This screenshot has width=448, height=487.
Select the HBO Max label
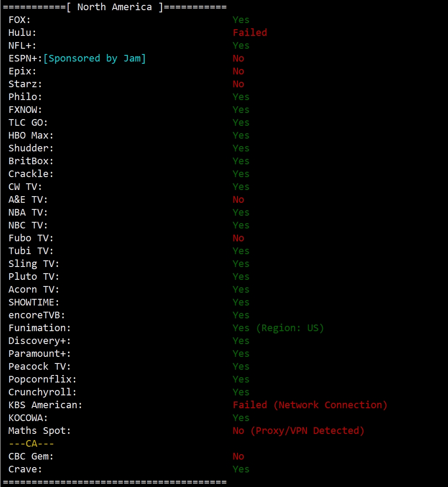click(x=31, y=135)
